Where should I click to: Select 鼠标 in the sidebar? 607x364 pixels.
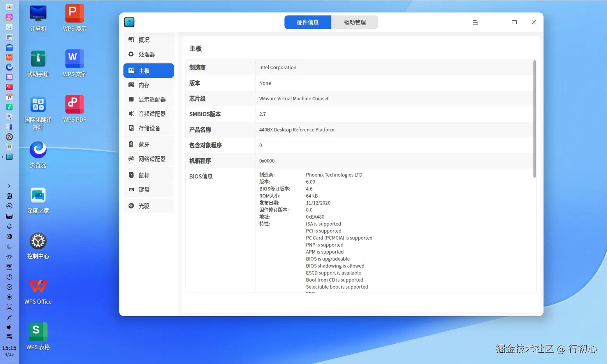149,175
